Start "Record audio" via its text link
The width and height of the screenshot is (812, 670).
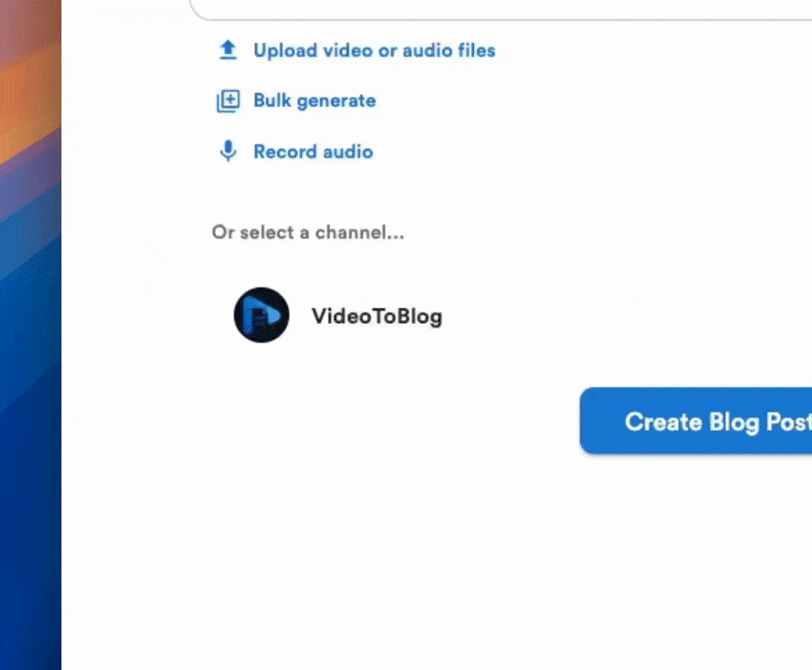tap(313, 152)
